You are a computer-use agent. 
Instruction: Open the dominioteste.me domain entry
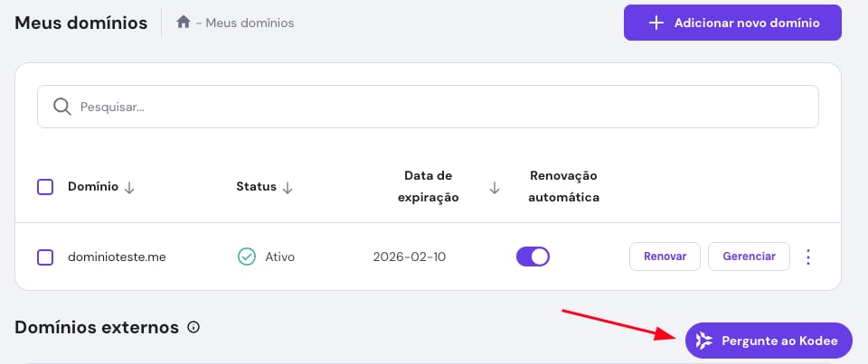click(117, 257)
